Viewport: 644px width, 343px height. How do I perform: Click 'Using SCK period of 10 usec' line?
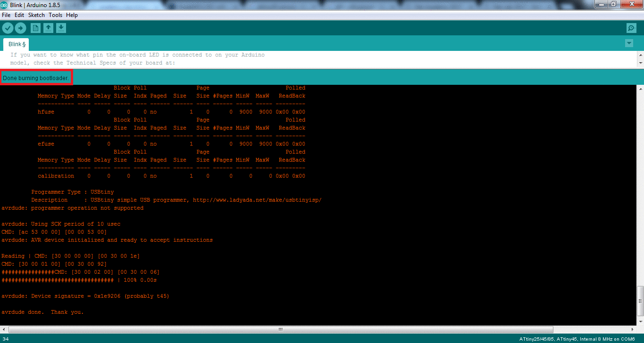(61, 224)
